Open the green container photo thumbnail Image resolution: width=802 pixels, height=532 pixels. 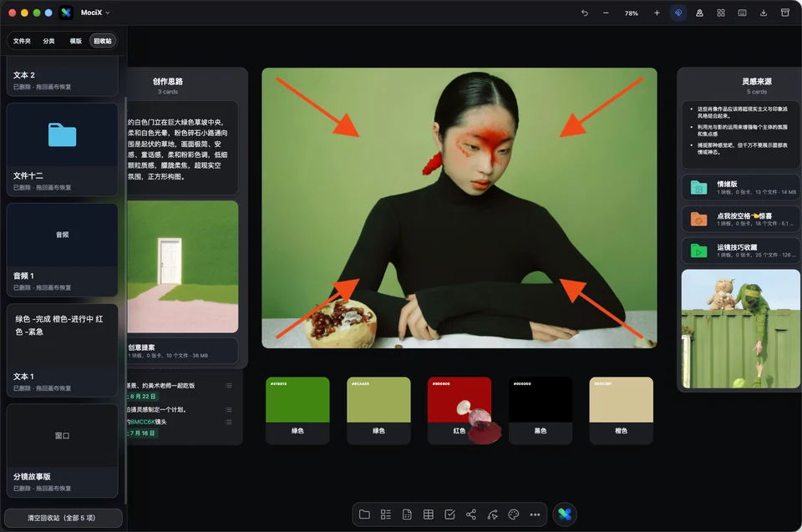[x=741, y=329]
